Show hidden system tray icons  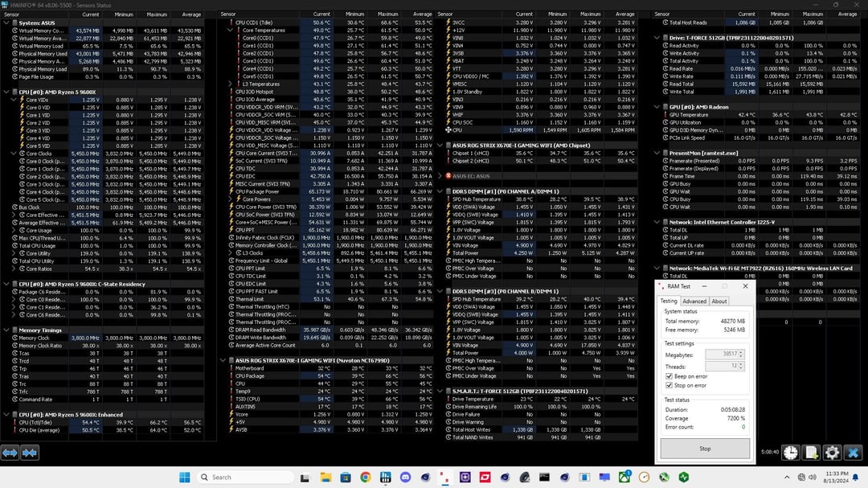click(787, 477)
